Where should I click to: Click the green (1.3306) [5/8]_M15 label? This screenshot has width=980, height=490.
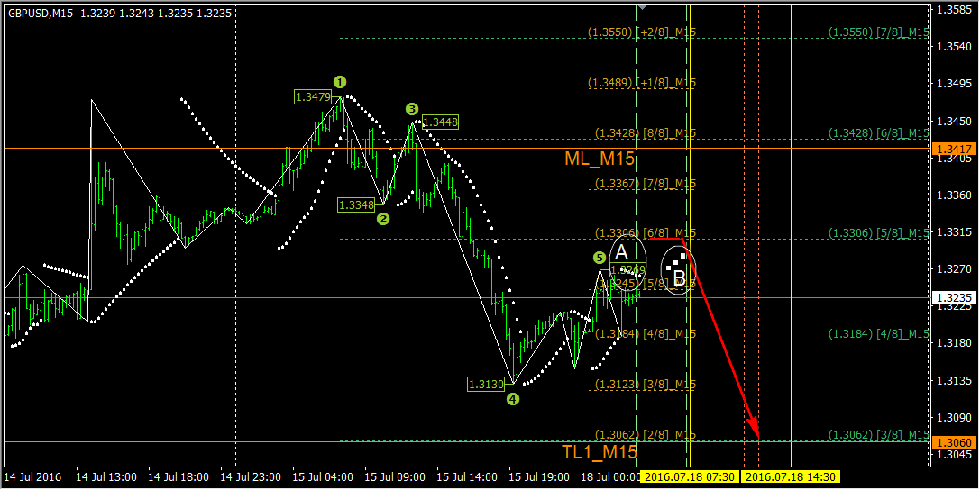point(879,232)
